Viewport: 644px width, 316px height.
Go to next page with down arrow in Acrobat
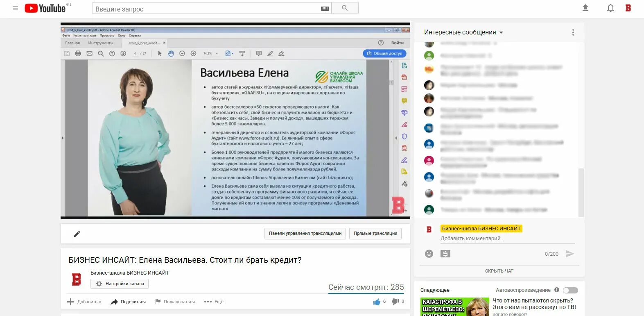[123, 53]
